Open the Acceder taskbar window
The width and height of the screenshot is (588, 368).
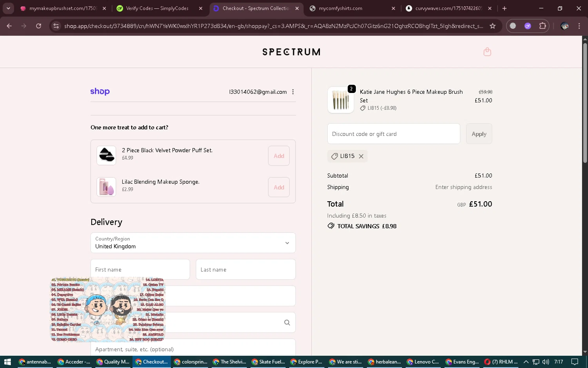tap(74, 362)
